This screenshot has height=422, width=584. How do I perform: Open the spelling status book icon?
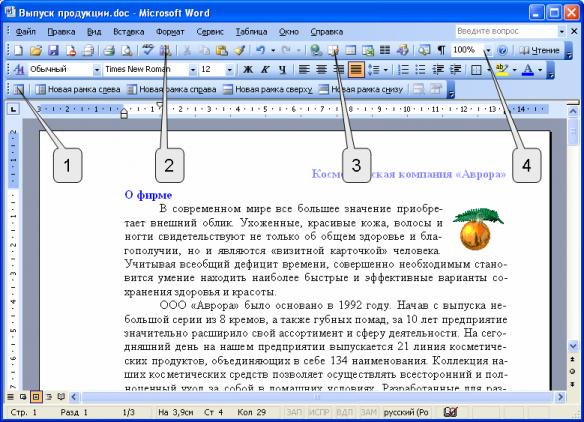[x=450, y=412]
